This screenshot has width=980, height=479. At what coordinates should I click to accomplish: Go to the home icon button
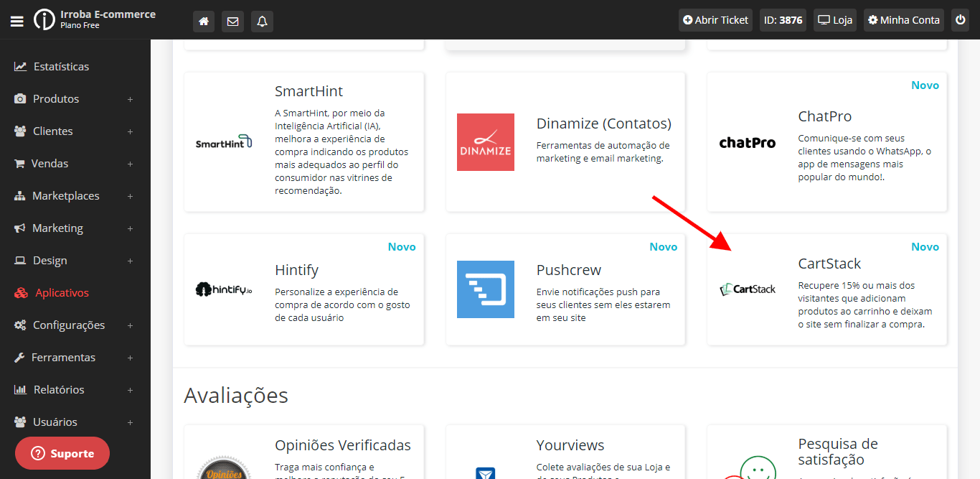(x=204, y=21)
